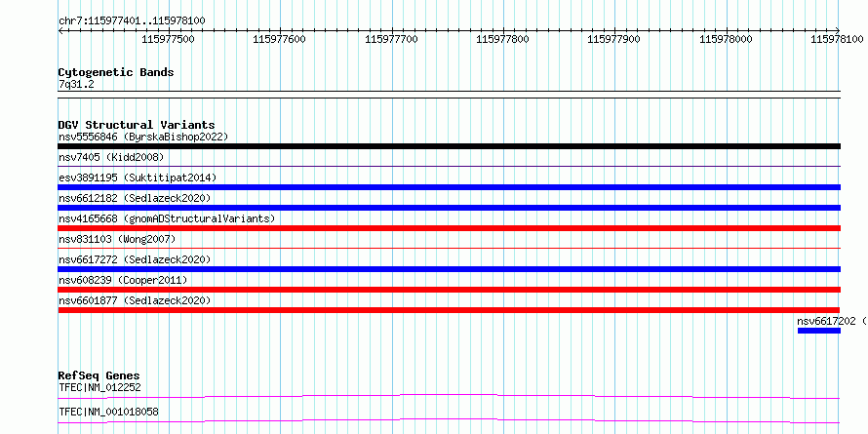The height and width of the screenshot is (434, 868).
Task: Click the nsv5556846 (ByrskaBishop2022) variant label
Action: pyautogui.click(x=143, y=137)
